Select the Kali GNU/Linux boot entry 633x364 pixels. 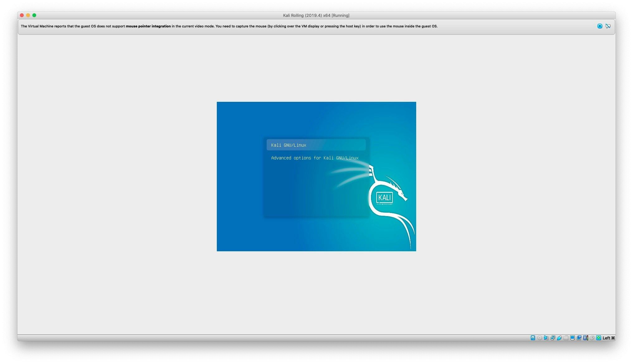pyautogui.click(x=316, y=145)
